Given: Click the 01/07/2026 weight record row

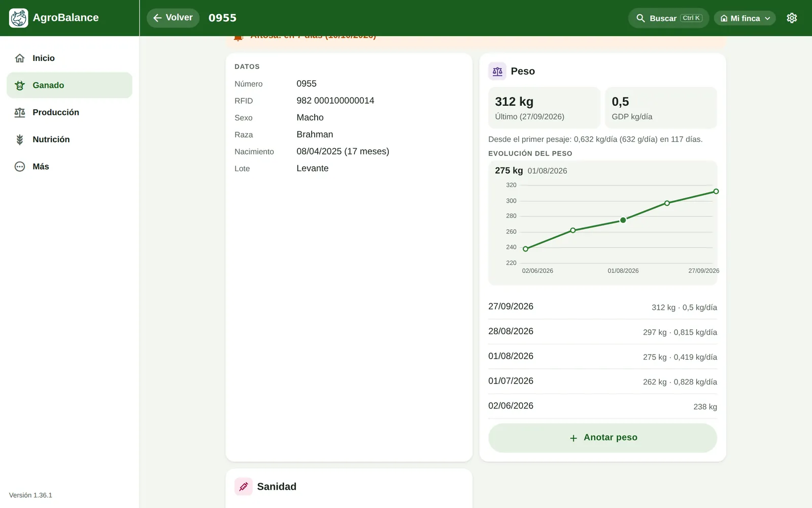Looking at the screenshot, I should click(602, 382).
